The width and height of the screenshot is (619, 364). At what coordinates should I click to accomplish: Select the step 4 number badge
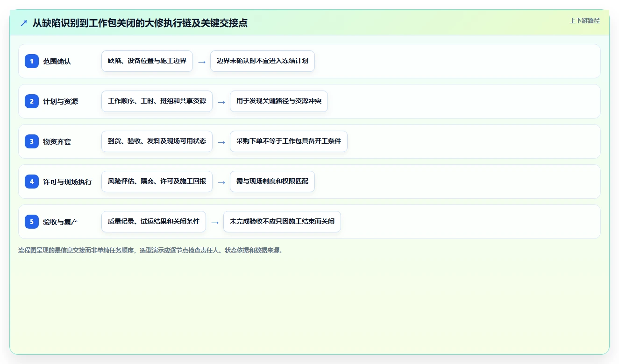point(32,182)
